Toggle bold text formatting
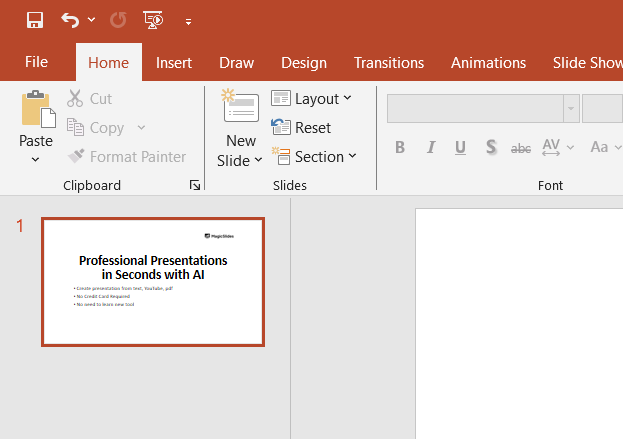 pos(400,147)
